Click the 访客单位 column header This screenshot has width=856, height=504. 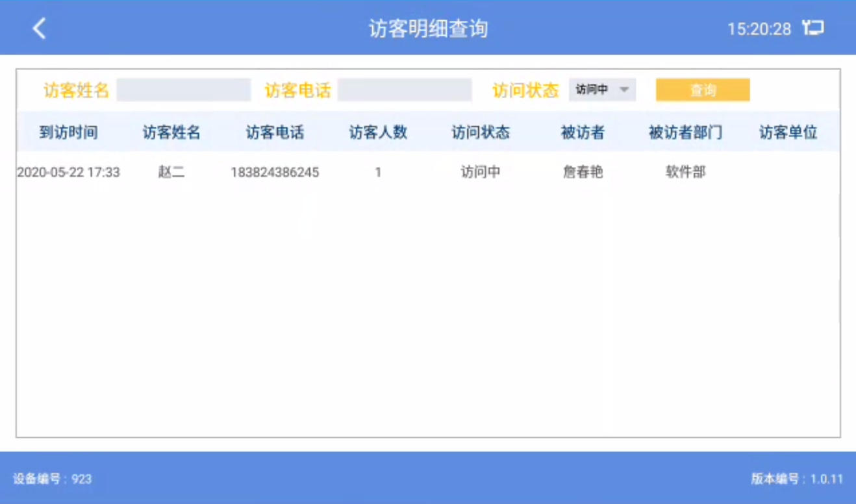[x=788, y=132]
